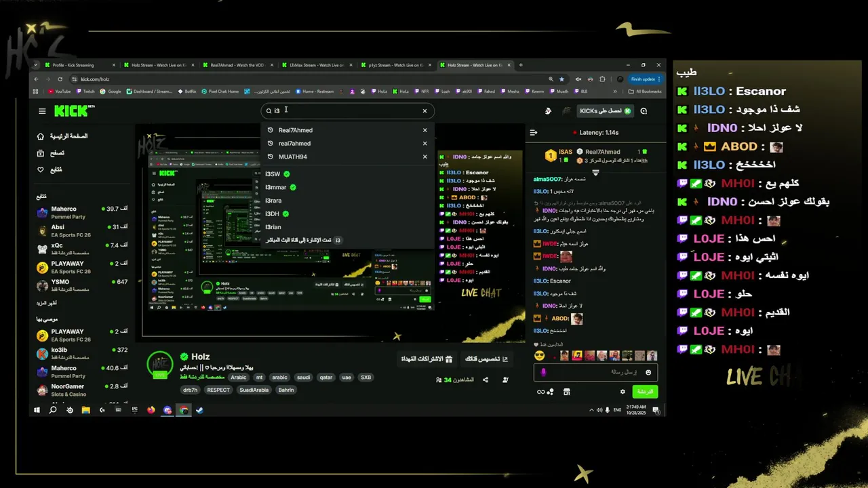This screenshot has width=868, height=488.
Task: Click the home icon in Kick sidebar
Action: (x=41, y=136)
